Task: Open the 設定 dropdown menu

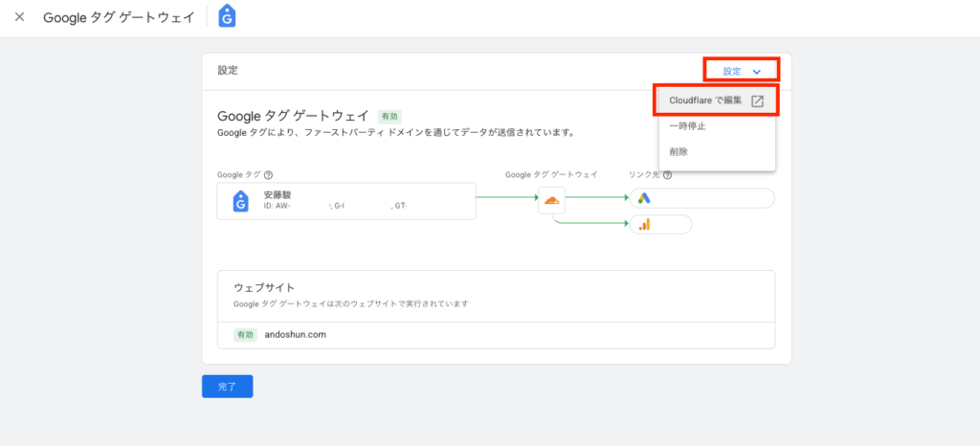Action: (742, 71)
